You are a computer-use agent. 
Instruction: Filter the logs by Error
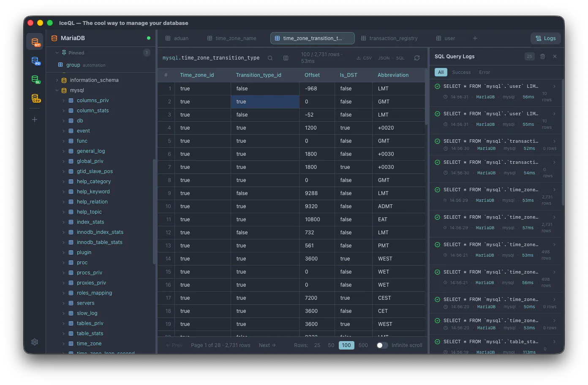485,72
